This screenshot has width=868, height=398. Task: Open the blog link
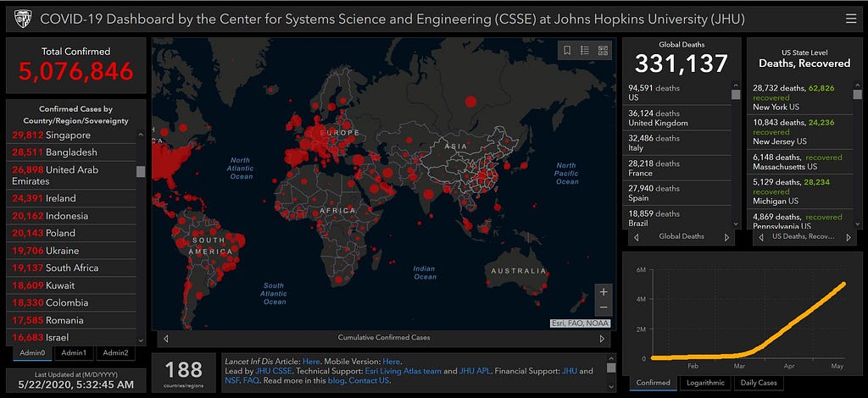[x=337, y=381]
